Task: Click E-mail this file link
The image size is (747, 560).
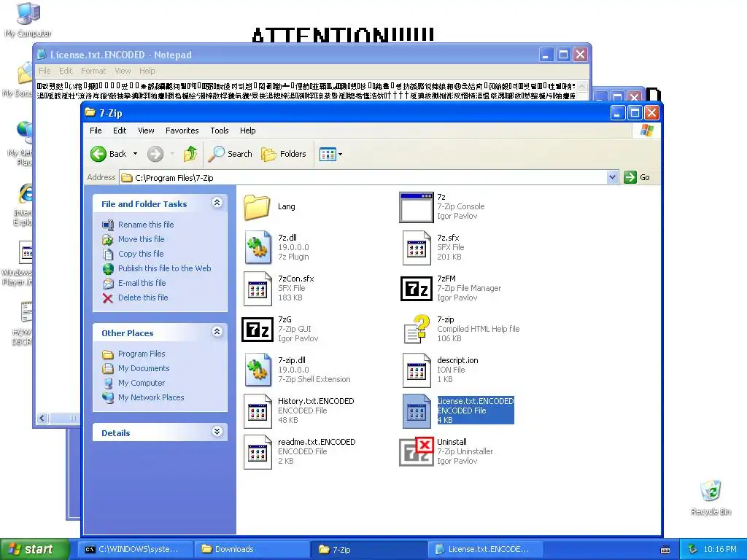Action: (x=142, y=283)
